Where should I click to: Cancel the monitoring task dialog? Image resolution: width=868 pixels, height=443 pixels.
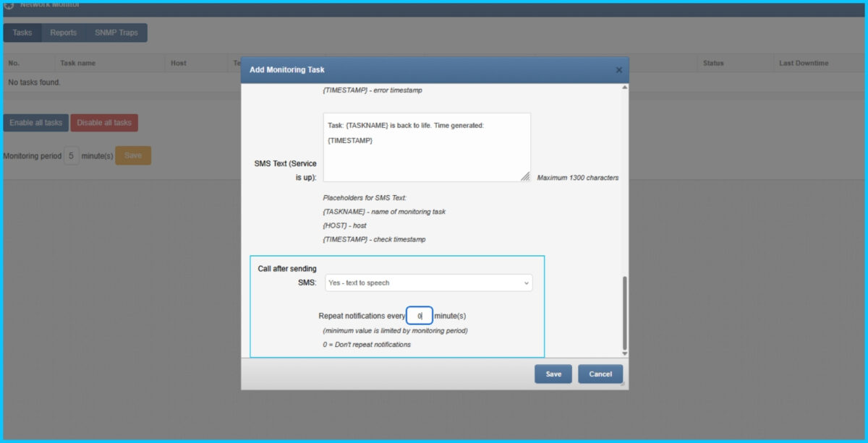600,374
